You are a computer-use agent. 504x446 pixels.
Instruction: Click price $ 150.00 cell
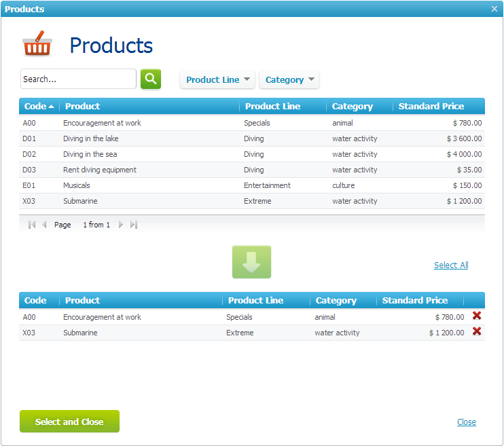coord(467,185)
